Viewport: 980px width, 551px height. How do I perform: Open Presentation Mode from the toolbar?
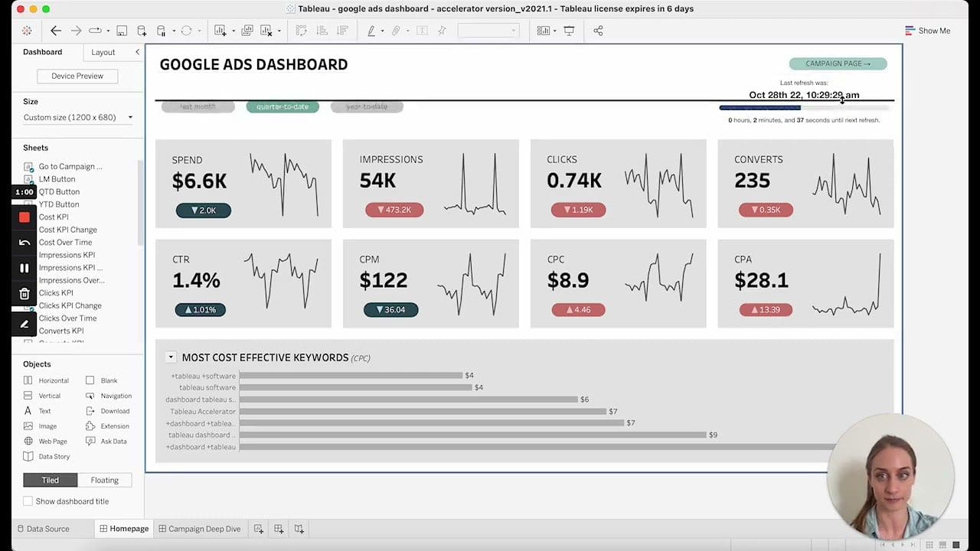pos(569,31)
